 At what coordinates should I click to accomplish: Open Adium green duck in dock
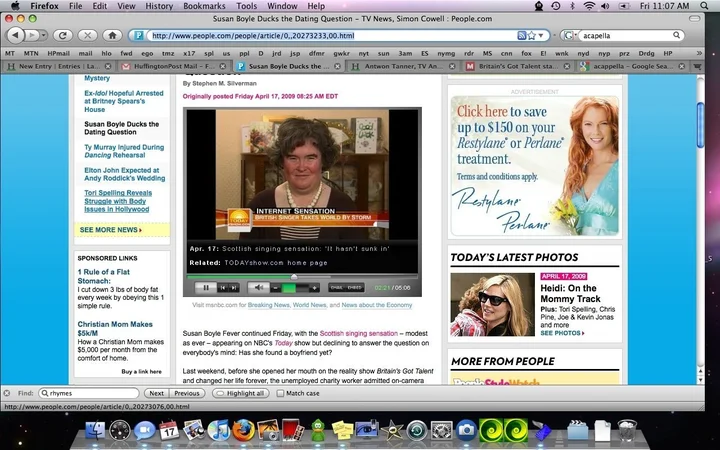pos(318,430)
